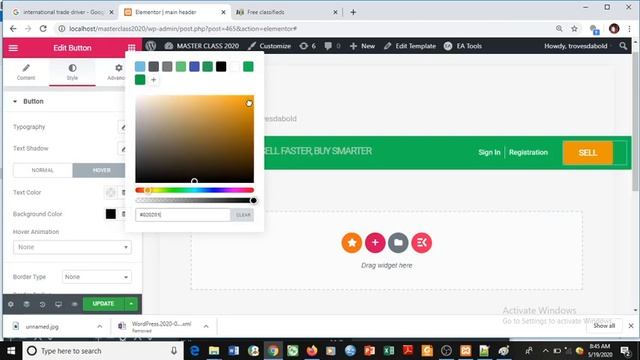Click the admin bar search magnifier icon
640x360 pixels.
[x=623, y=46]
